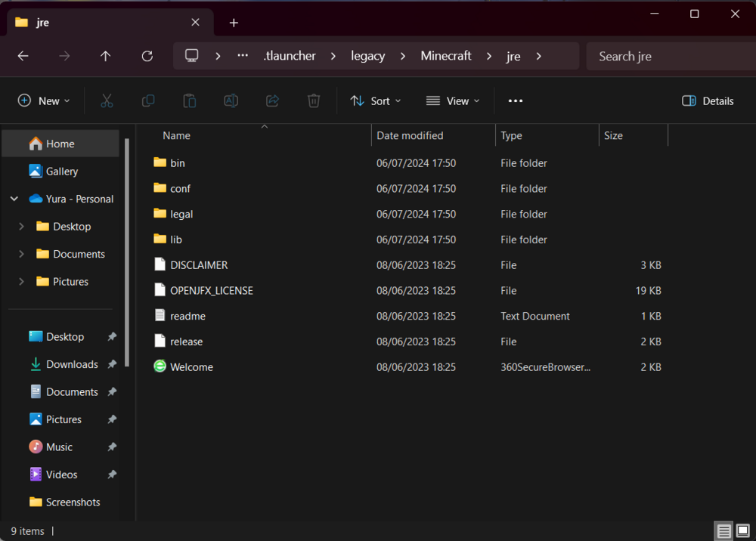Screen dimensions: 756x541
Task: Open Gallery in navigation pane
Action: click(60, 171)
